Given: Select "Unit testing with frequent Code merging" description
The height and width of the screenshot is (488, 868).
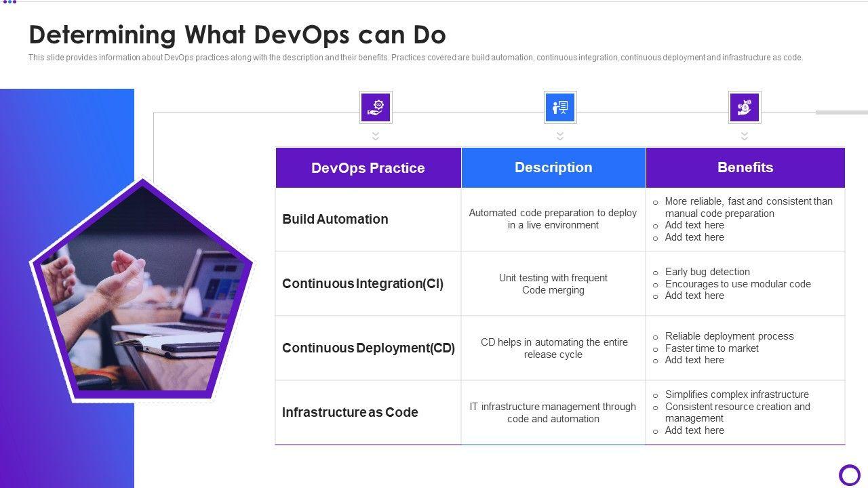Looking at the screenshot, I should (x=553, y=284).
